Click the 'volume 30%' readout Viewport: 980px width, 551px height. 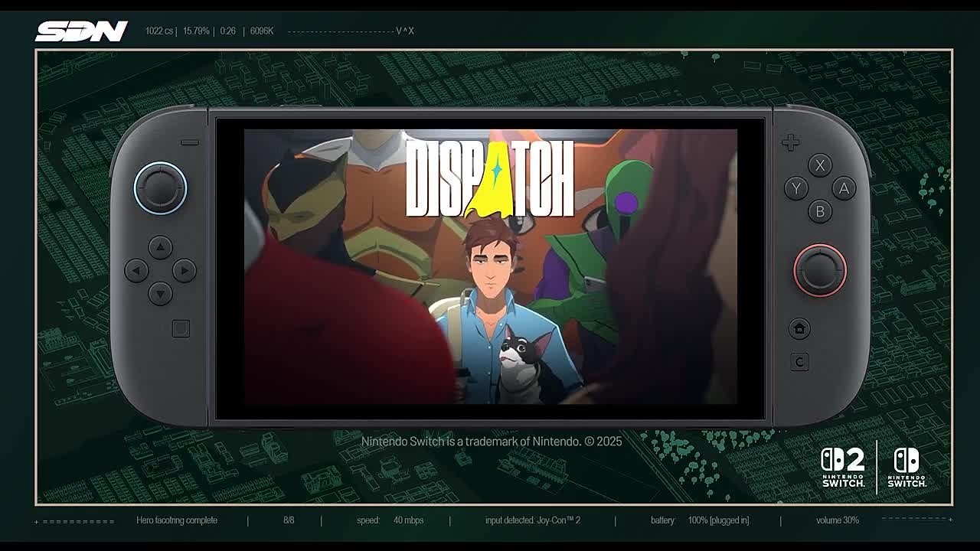pos(838,520)
